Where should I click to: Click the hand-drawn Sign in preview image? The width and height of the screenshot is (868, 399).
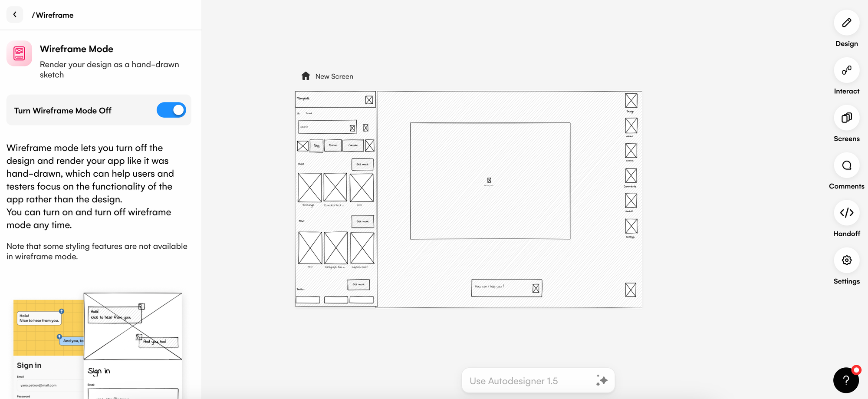(133, 346)
